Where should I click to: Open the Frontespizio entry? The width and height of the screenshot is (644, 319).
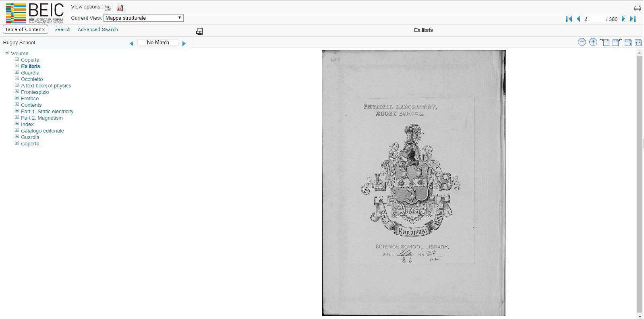pos(35,92)
